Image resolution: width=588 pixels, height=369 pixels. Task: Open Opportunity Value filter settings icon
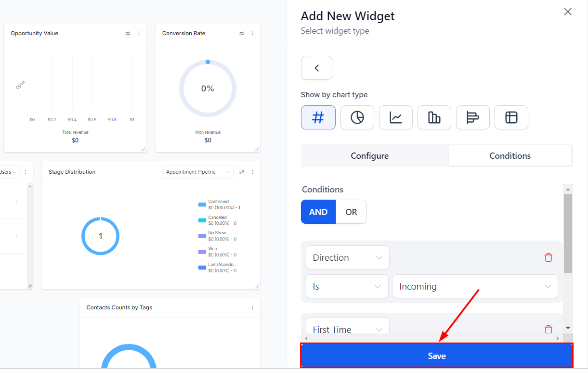coord(128,33)
